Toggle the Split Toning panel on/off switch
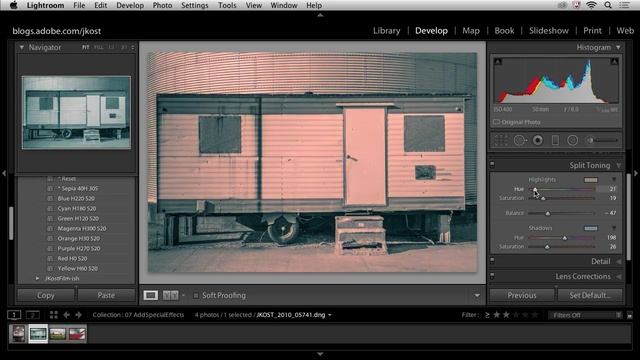This screenshot has width=640, height=360. coord(492,164)
